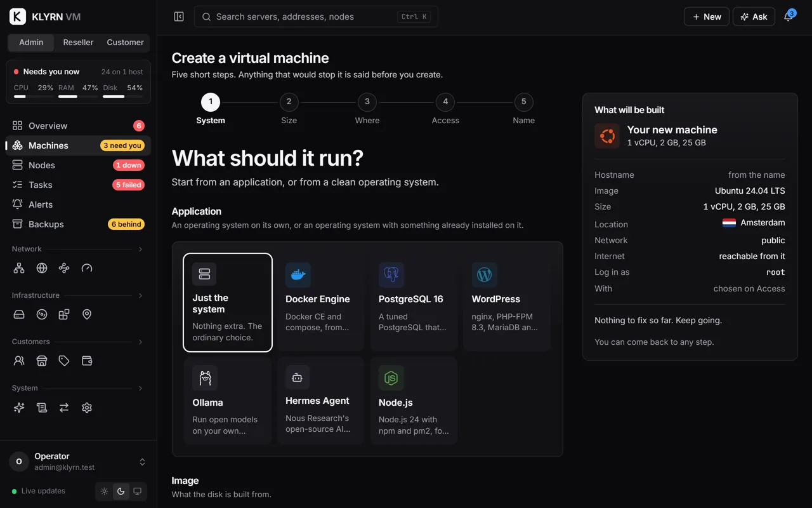Open the location pin icon under Infrastructure

click(87, 314)
